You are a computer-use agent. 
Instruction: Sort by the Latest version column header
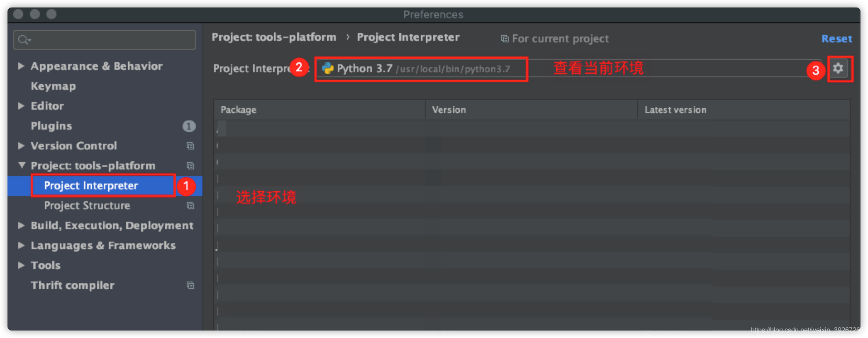tap(744, 110)
